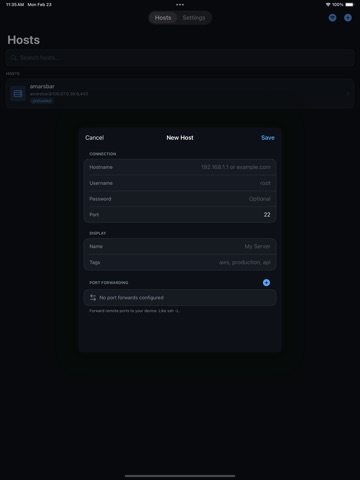Tap the amarsbar tag badge
Screen dimensions: 360x480
pyautogui.click(x=42, y=101)
